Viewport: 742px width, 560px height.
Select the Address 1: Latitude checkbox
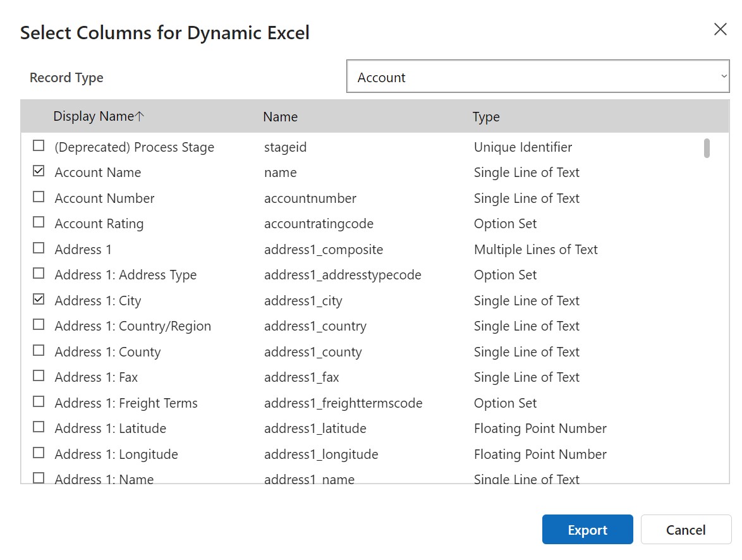click(x=38, y=428)
